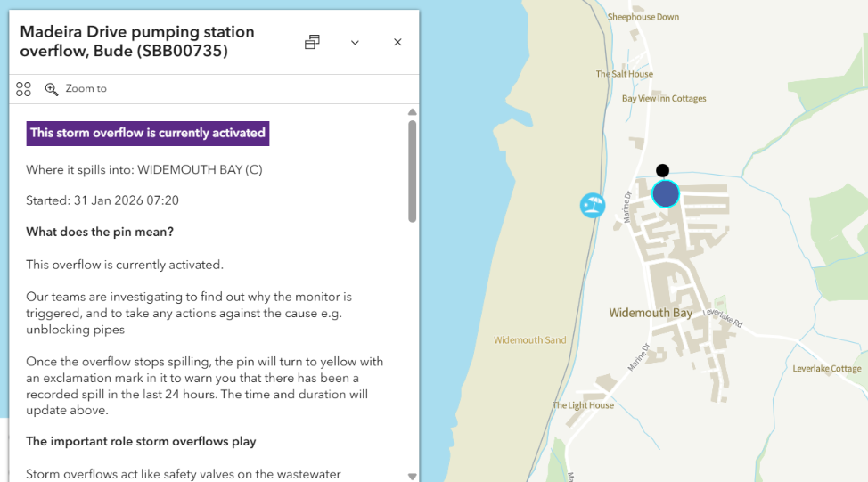The image size is (868, 482).
Task: Select the black dot map marker
Action: (x=662, y=170)
